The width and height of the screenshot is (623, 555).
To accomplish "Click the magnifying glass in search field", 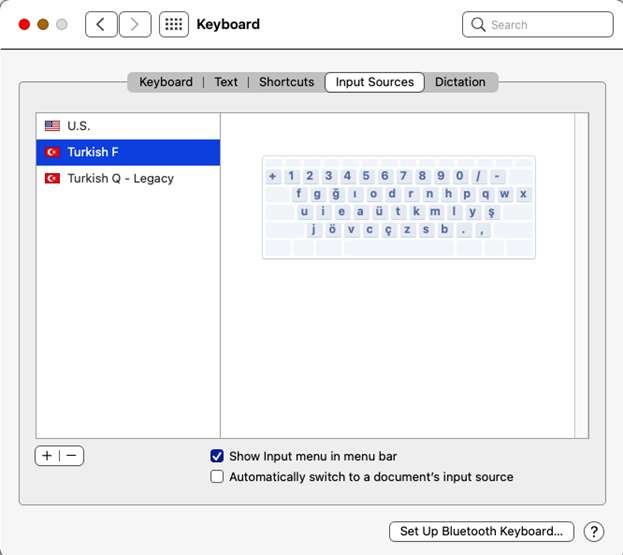I will click(x=478, y=25).
